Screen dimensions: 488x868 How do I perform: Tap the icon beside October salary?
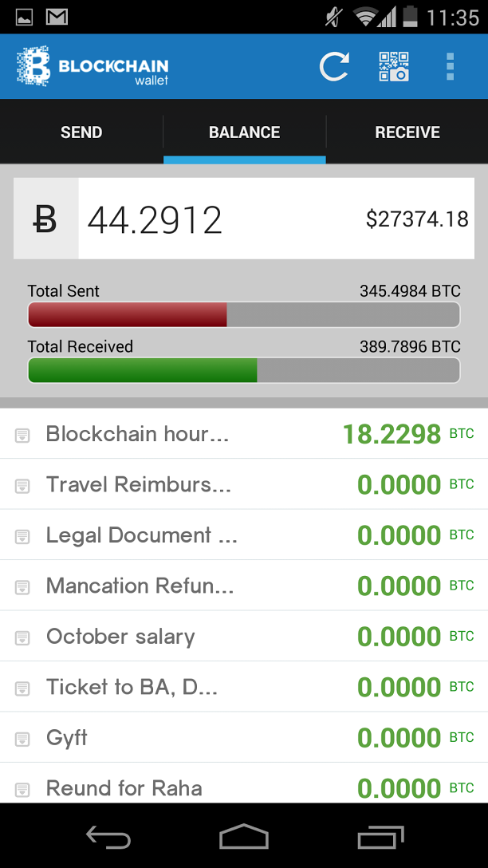pyautogui.click(x=22, y=637)
